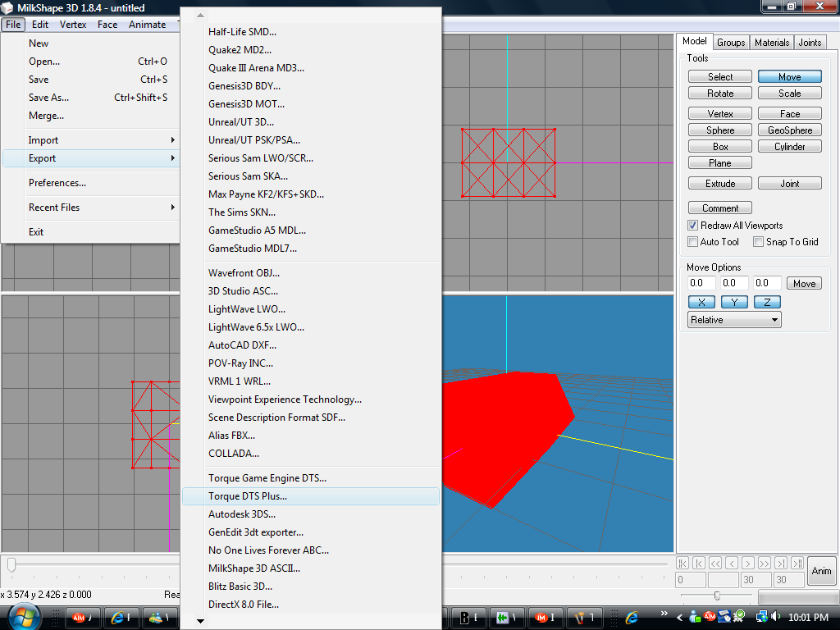This screenshot has height=630, width=840.
Task: Activate the Select tool button
Action: click(720, 76)
